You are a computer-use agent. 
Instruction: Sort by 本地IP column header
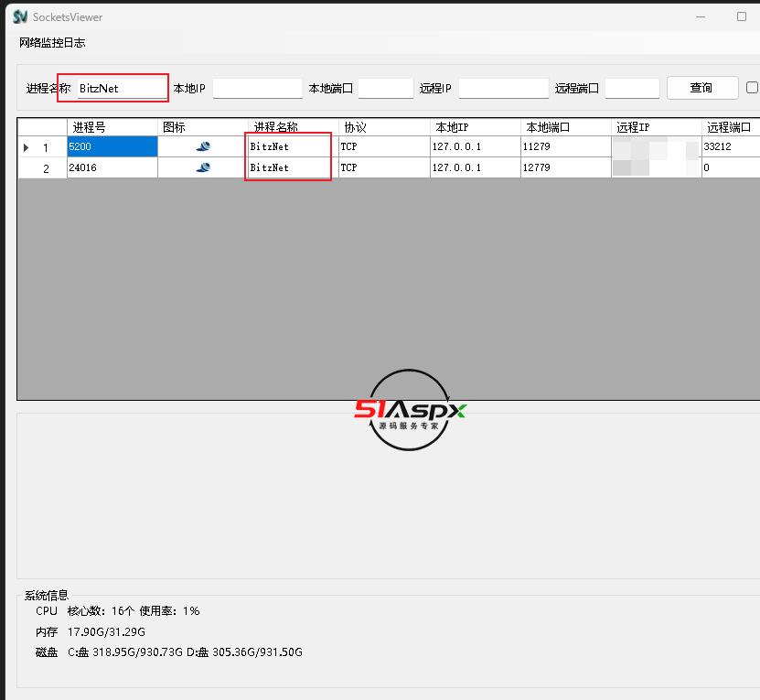click(475, 127)
